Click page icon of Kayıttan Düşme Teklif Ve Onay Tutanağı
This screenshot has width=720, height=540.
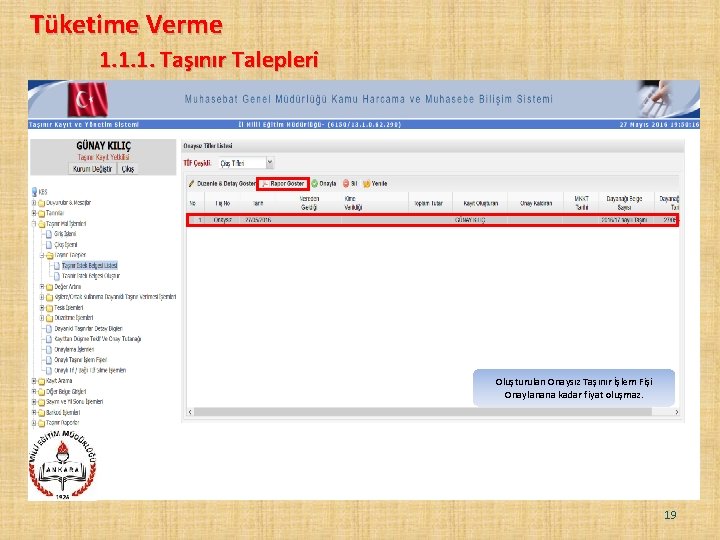coord(49,339)
